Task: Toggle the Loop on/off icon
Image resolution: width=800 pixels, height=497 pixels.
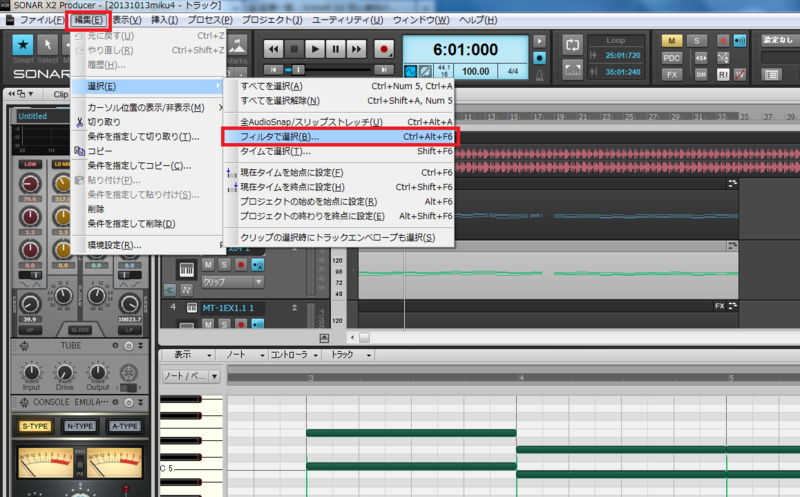Action: click(572, 45)
